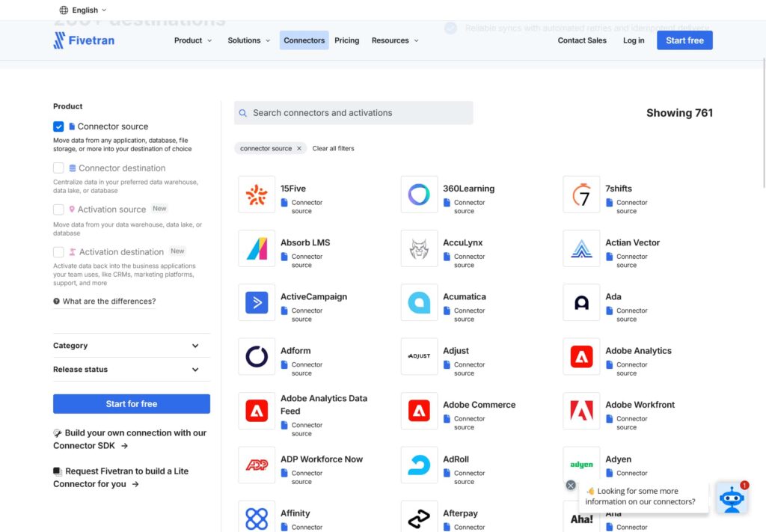
Task: Click the Actian Vector connector name
Action: 633,242
